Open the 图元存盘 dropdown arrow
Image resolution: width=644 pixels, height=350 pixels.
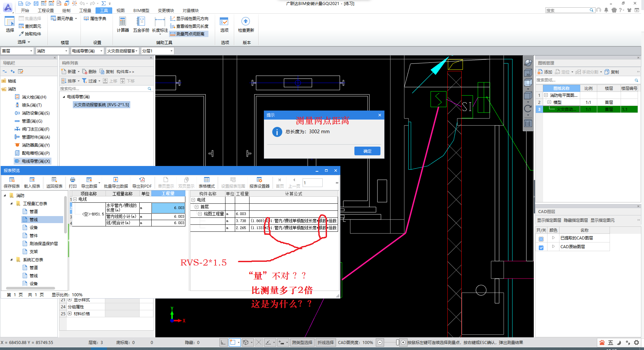pyautogui.click(x=76, y=18)
